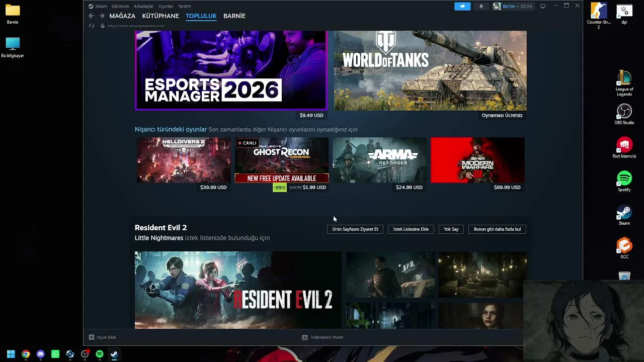This screenshot has height=362, width=644.
Task: Click the $24.99 USD Arma Reforger price
Action: click(x=409, y=188)
